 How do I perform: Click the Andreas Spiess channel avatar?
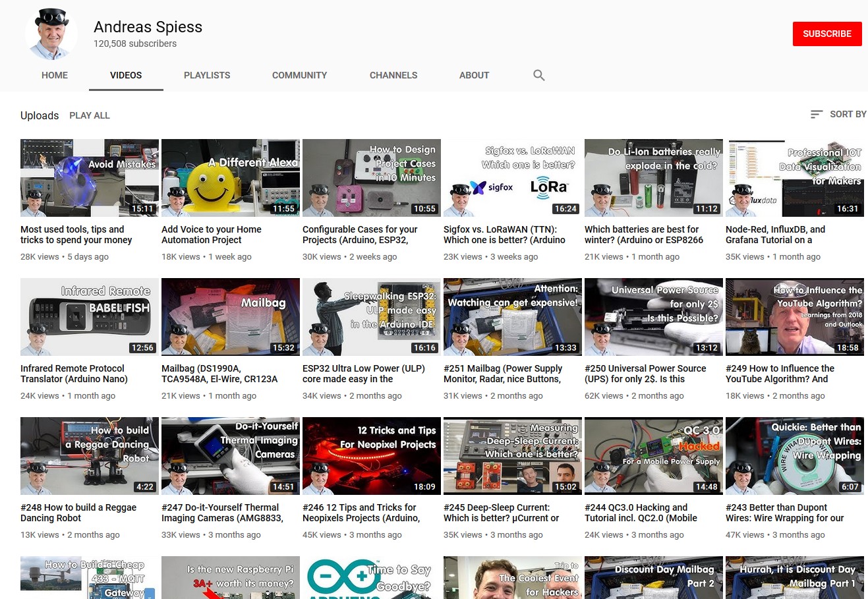click(51, 34)
